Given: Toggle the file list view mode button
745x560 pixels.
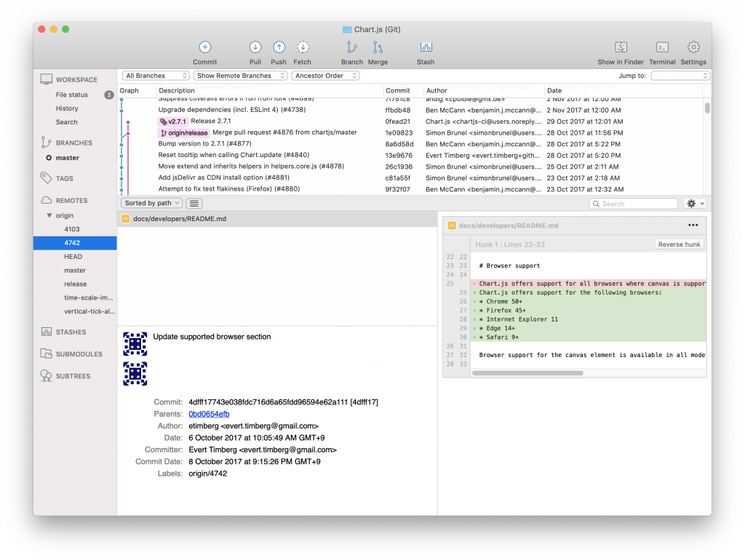Looking at the screenshot, I should click(x=194, y=204).
